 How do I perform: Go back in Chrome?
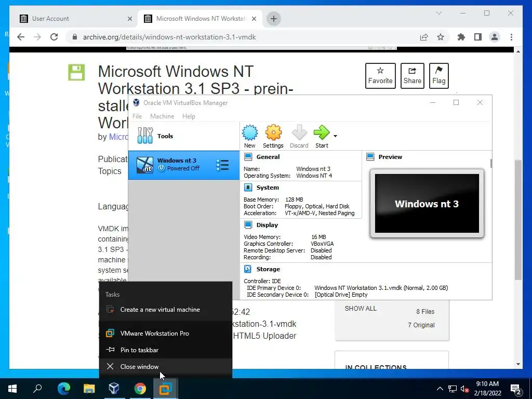(21, 37)
